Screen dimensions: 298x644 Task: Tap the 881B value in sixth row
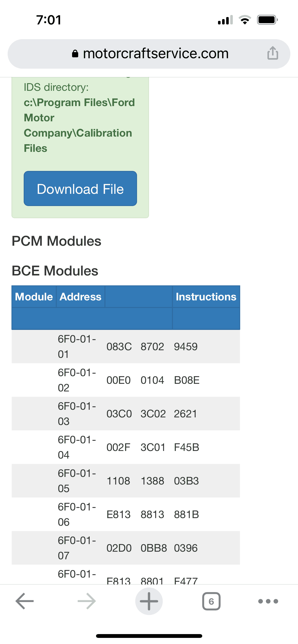click(186, 515)
